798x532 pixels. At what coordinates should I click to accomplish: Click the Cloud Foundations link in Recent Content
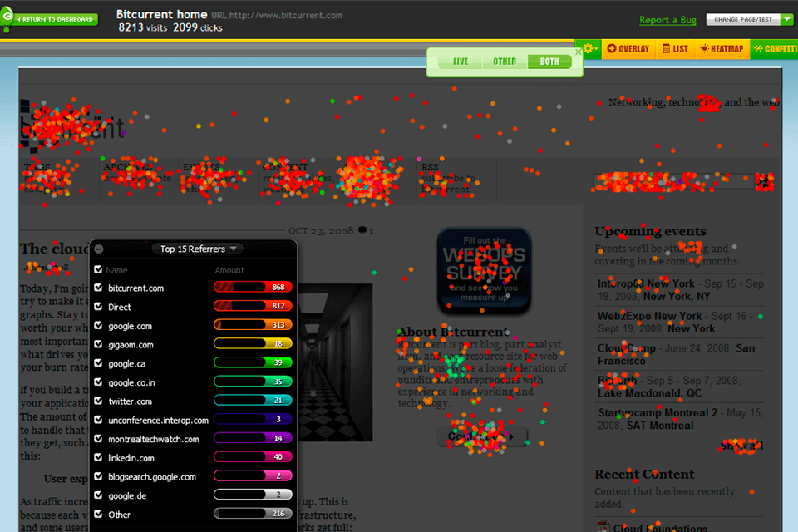[x=659, y=527]
